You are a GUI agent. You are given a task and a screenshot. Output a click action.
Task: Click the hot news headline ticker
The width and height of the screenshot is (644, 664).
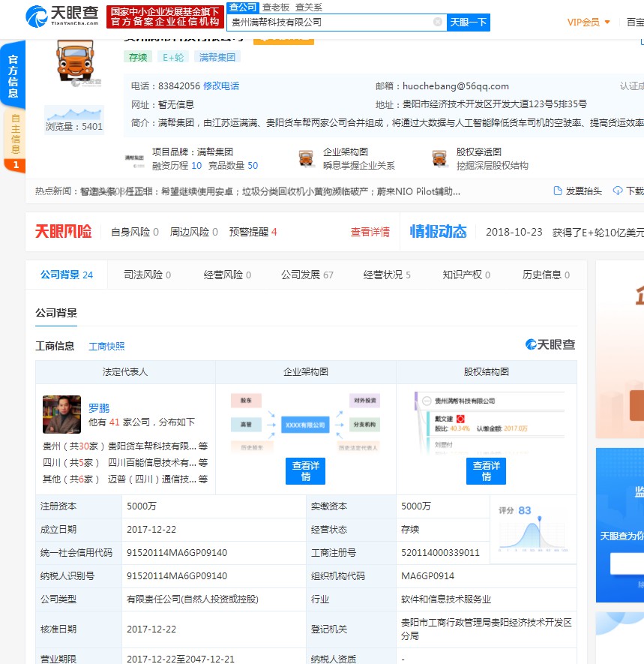coord(270,191)
